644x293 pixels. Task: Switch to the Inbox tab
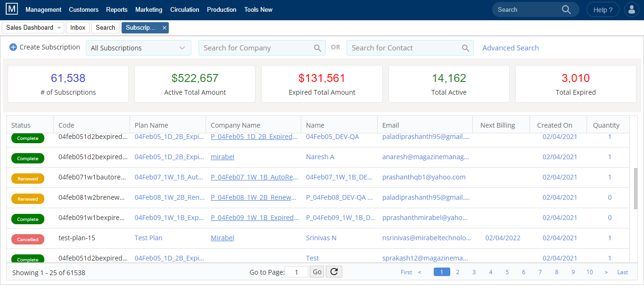click(x=78, y=28)
